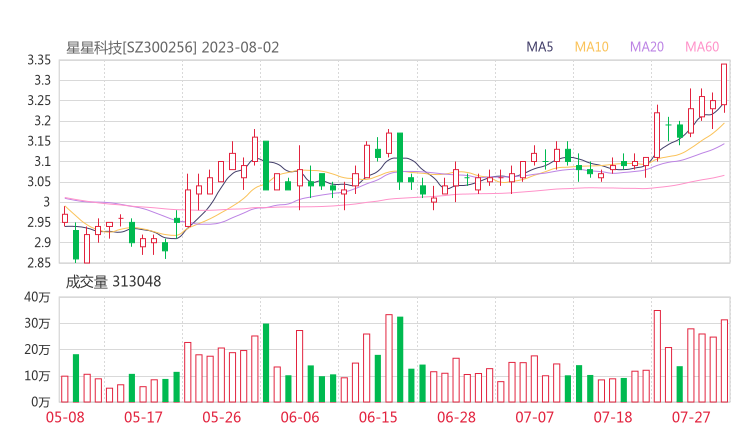740x440 pixels.
Task: Click the 07-27 date label
Action: [x=691, y=417]
